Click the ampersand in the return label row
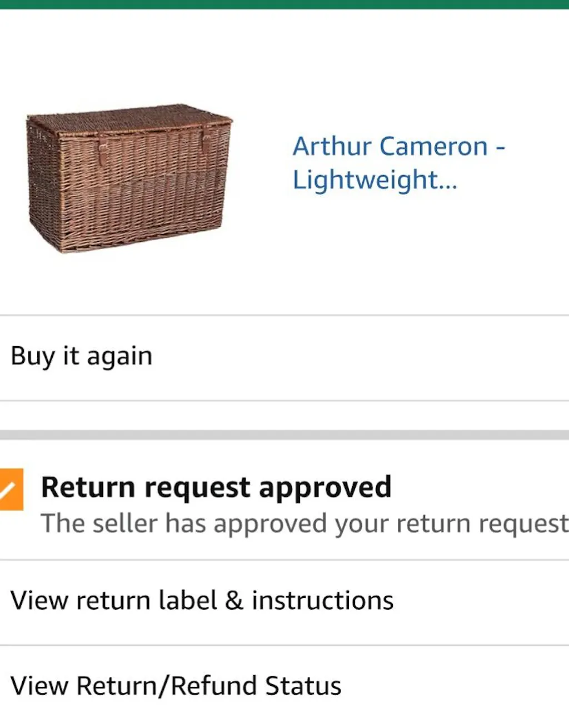The image size is (569, 728). pos(234,601)
